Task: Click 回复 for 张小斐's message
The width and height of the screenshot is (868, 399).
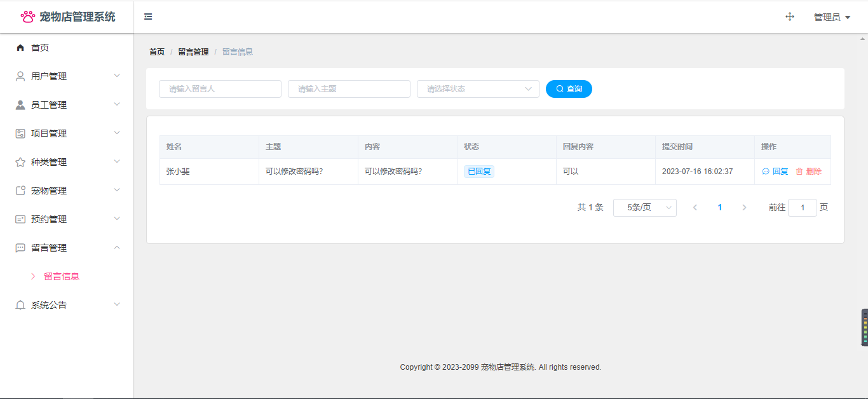Action: [x=775, y=172]
